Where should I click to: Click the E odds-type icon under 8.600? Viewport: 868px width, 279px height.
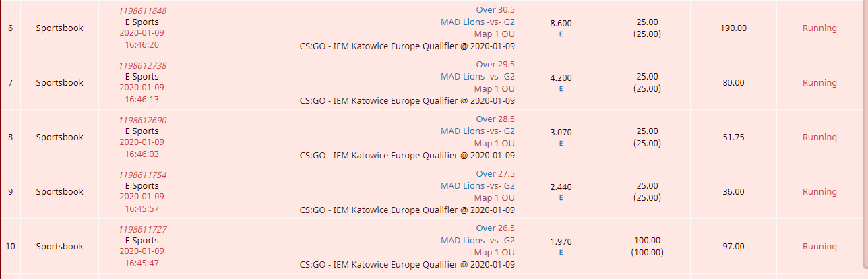(561, 34)
